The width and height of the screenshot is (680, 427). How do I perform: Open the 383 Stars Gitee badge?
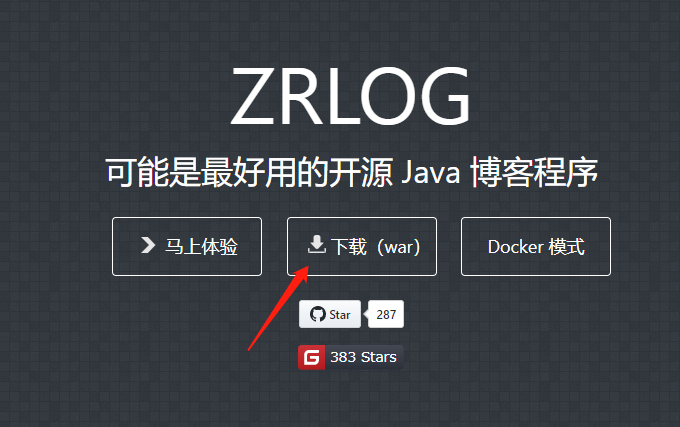(x=350, y=358)
